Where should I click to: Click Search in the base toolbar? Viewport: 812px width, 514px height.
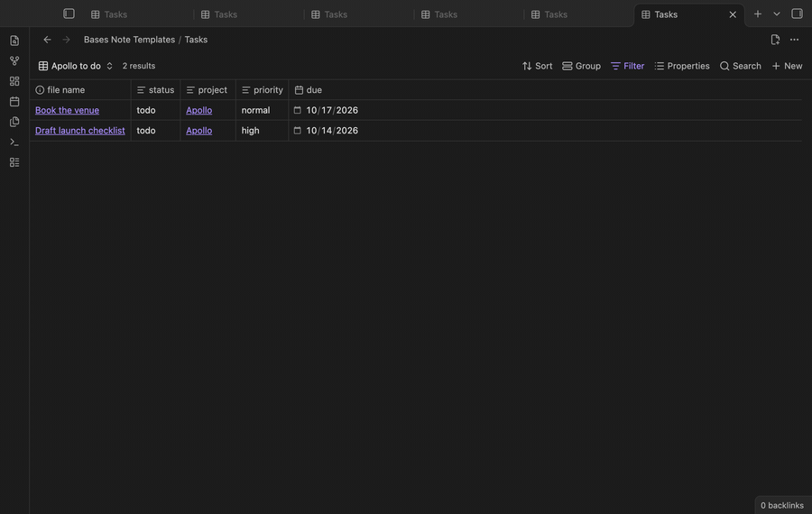[741, 66]
